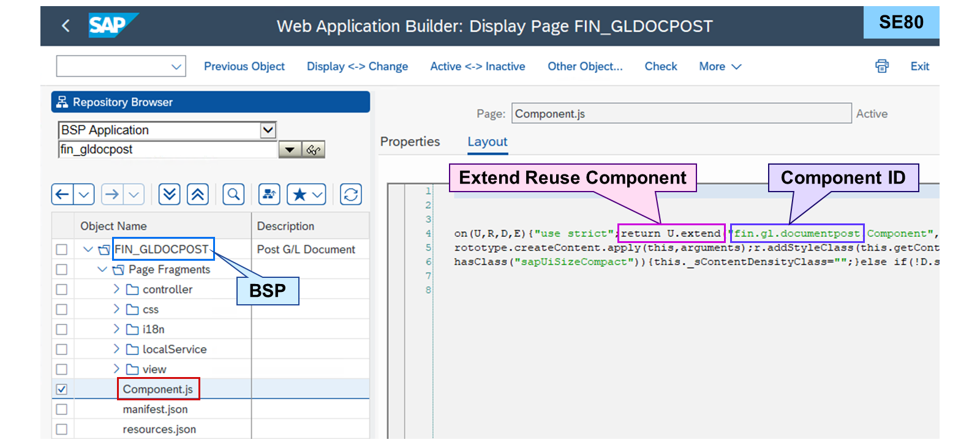Viewport: 980px width, 445px height.
Task: Click the Post G/L Document description
Action: click(x=306, y=249)
